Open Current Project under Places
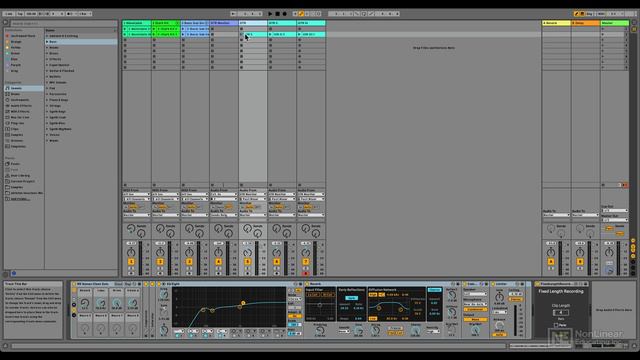 point(24,181)
